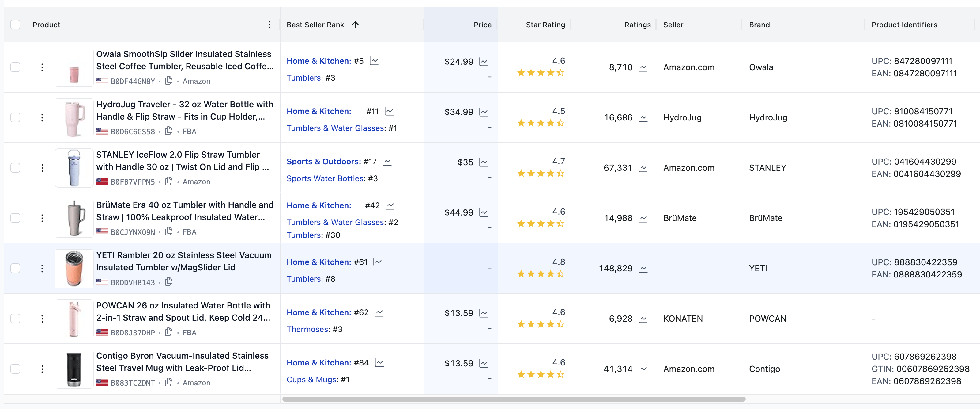The image size is (980, 409).
Task: Sort by the Best Seller Rank column header
Action: click(315, 24)
